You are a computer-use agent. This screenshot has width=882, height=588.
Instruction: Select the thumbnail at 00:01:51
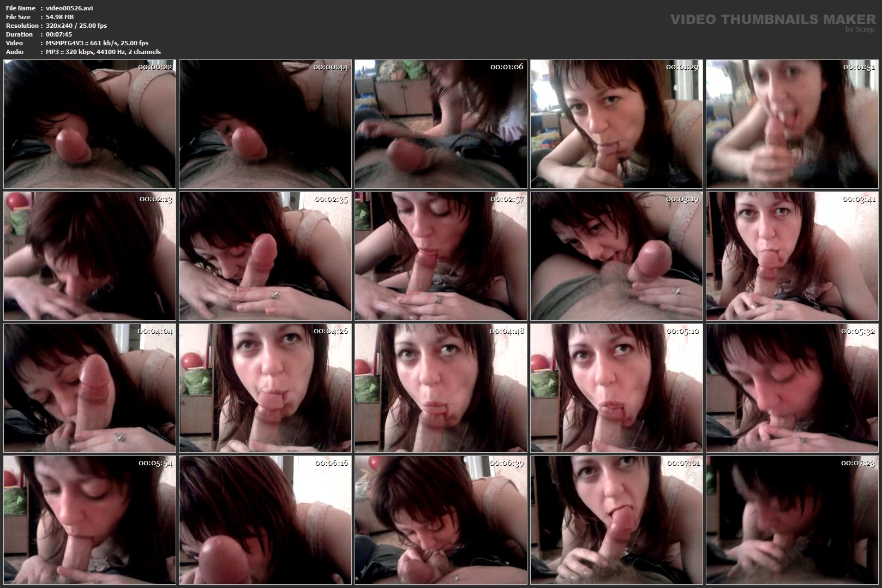click(x=792, y=124)
